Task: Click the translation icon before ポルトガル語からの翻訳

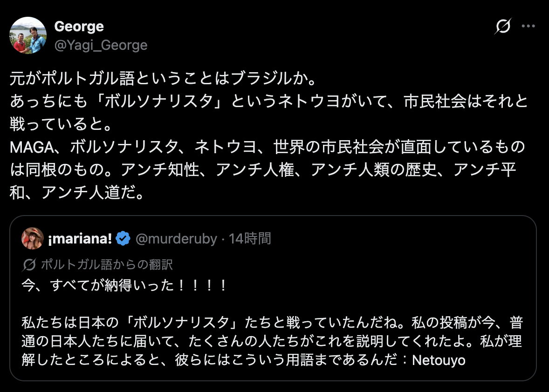Action: click(x=29, y=265)
